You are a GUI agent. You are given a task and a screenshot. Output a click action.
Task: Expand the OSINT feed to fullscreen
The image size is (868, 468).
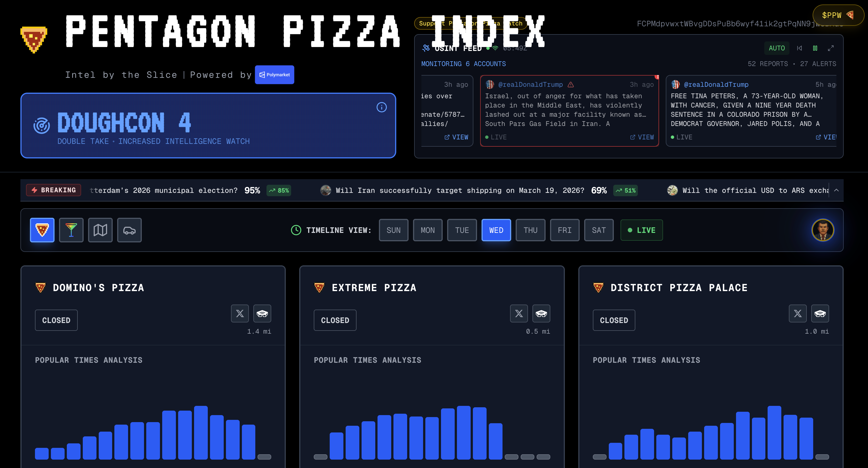click(831, 48)
